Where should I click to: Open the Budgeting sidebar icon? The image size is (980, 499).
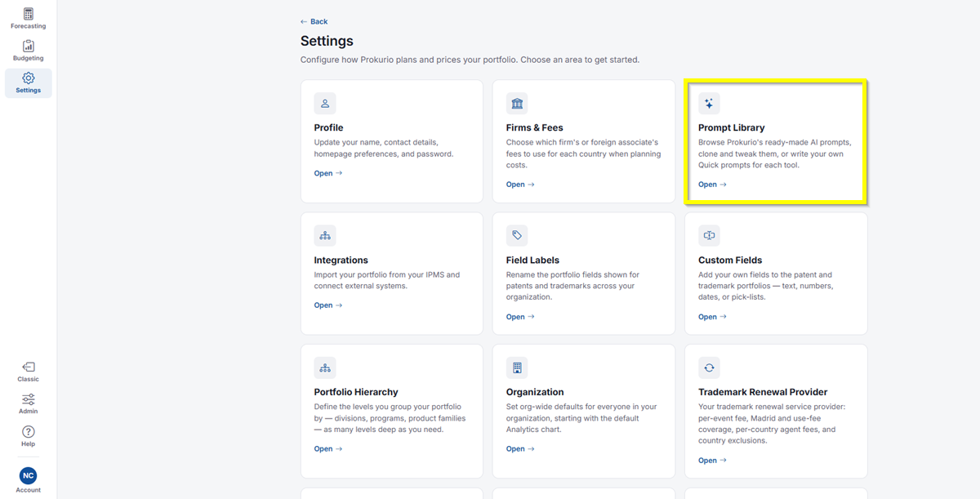click(29, 46)
